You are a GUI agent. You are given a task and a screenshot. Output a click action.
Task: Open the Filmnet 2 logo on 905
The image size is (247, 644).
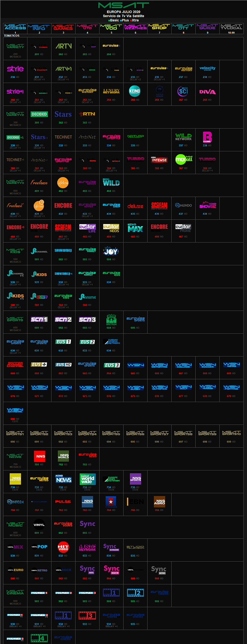pos(135,593)
